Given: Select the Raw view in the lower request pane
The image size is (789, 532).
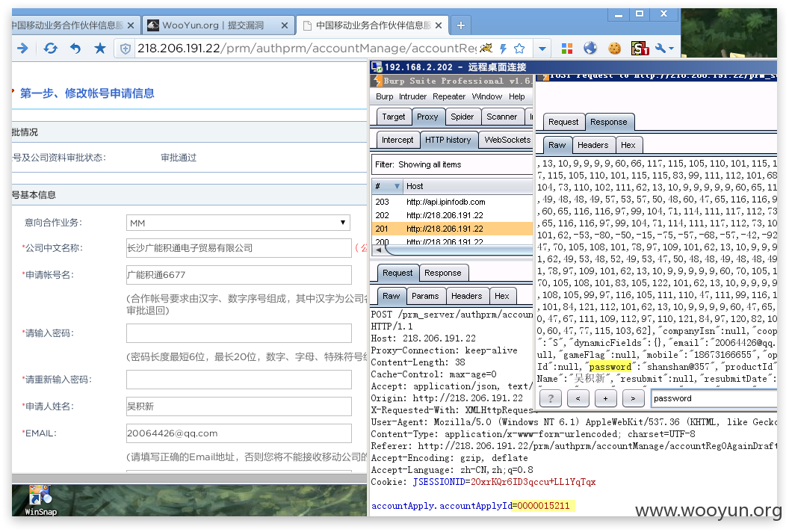Looking at the screenshot, I should coord(391,296).
